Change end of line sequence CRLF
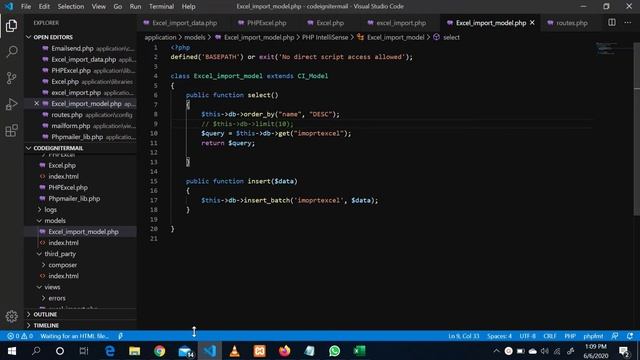This screenshot has height=360, width=640. [x=550, y=336]
